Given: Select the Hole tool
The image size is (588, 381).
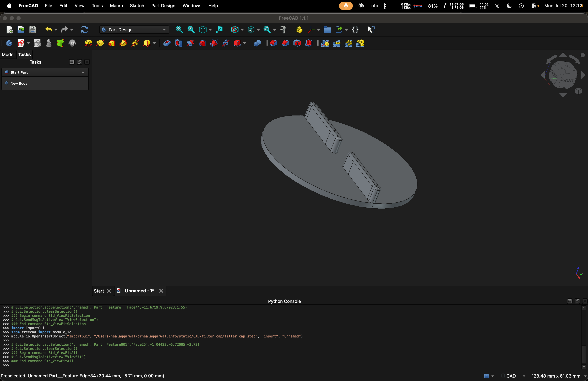Looking at the screenshot, I should click(179, 43).
